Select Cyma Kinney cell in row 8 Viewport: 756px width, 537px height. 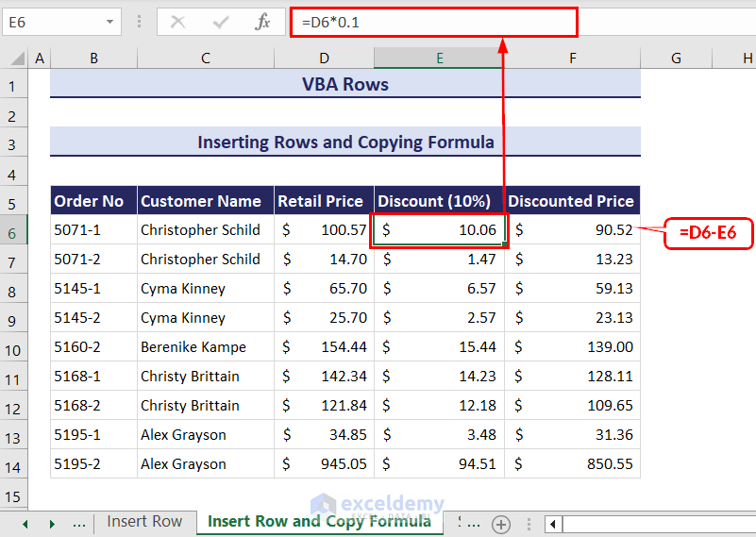click(206, 288)
